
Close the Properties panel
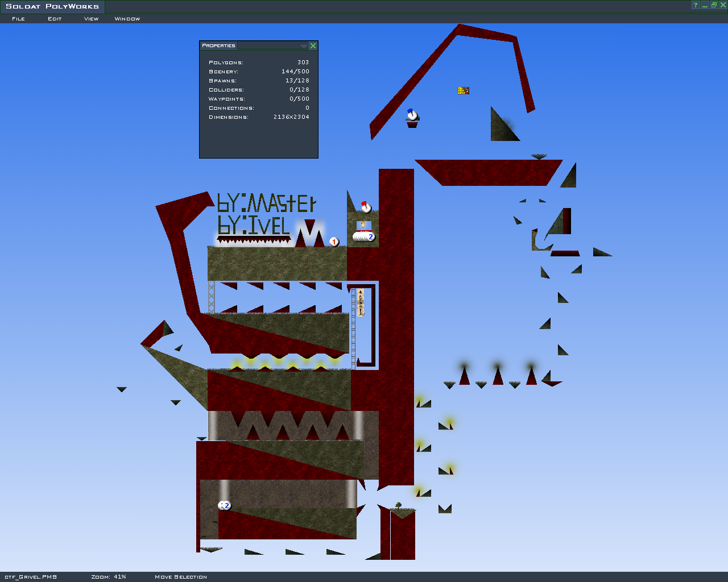point(313,45)
